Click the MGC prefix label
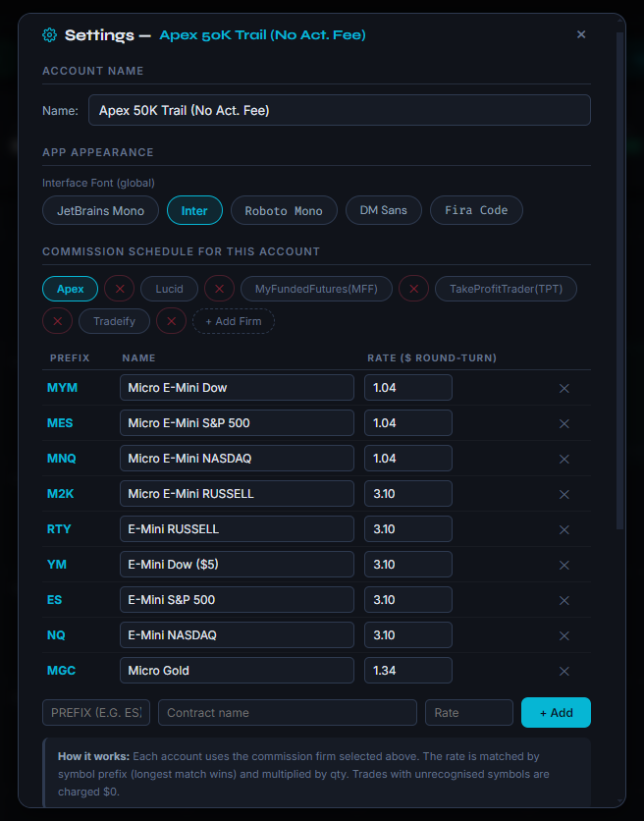Viewport: 644px width, 821px height. coord(61,670)
